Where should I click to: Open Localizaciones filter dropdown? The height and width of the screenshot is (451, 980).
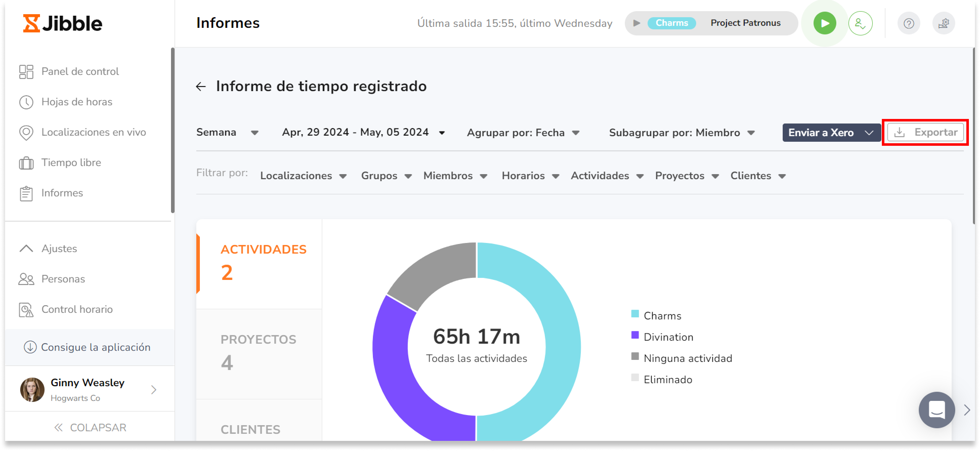303,176
